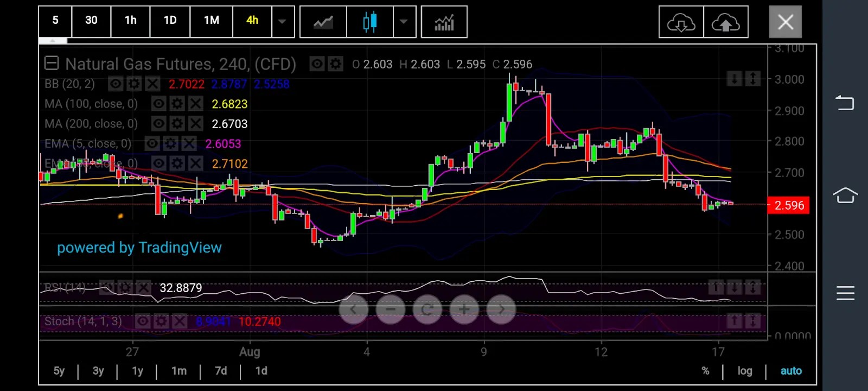The image size is (868, 391).
Task: Open MA (100, close, 0) settings gear
Action: (177, 104)
